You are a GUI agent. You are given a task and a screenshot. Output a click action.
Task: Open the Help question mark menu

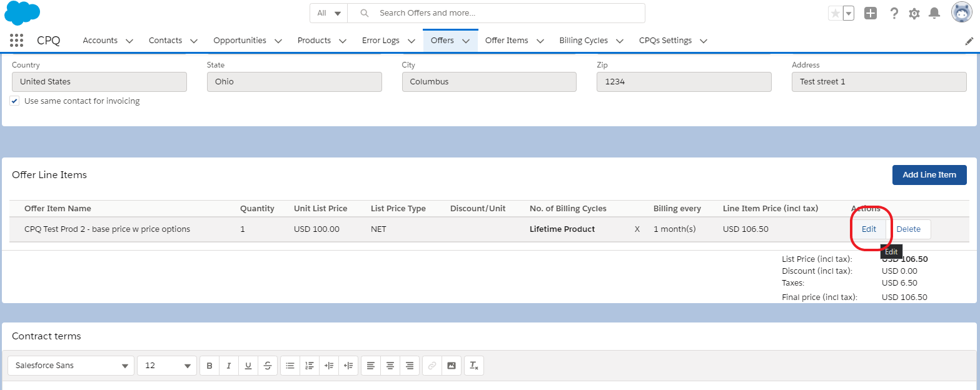[894, 13]
